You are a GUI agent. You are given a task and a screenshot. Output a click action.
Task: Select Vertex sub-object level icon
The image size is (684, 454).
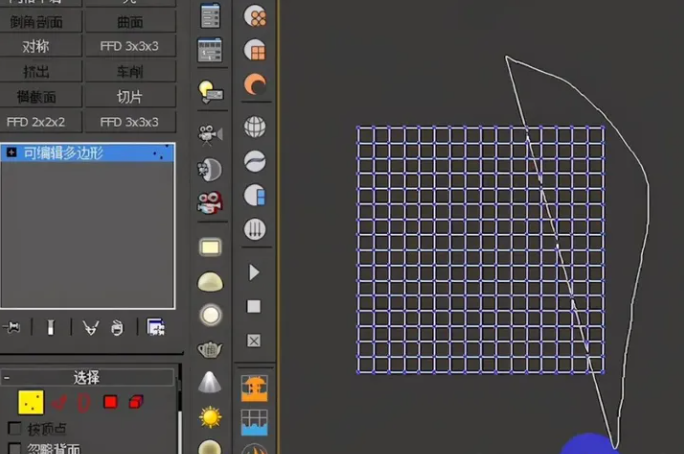31,402
